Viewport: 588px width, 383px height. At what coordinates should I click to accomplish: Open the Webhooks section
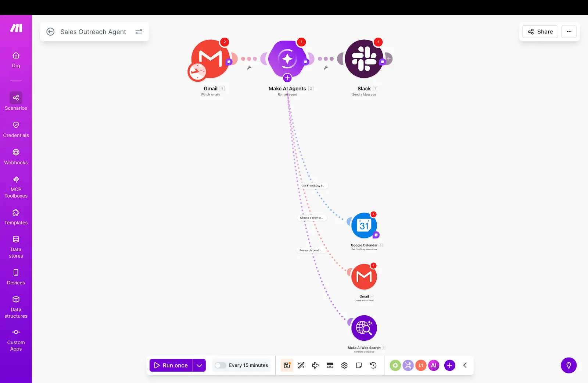[x=16, y=157]
